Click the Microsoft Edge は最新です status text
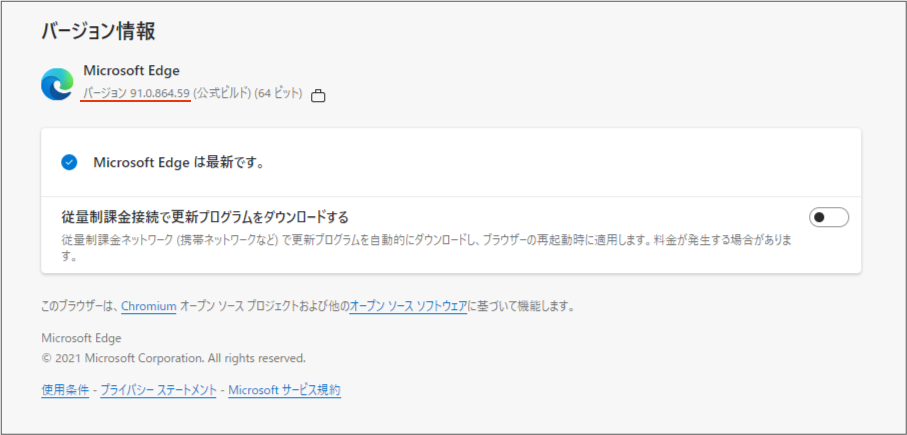The height and width of the screenshot is (435, 907). 179,163
